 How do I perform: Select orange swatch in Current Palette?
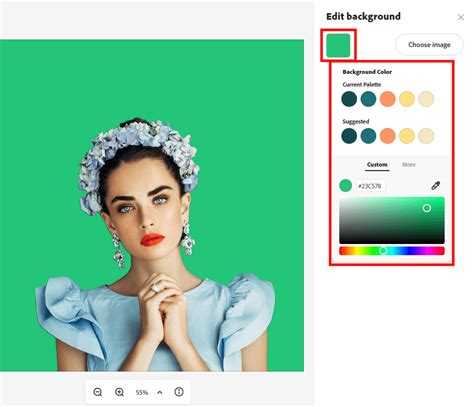(388, 99)
